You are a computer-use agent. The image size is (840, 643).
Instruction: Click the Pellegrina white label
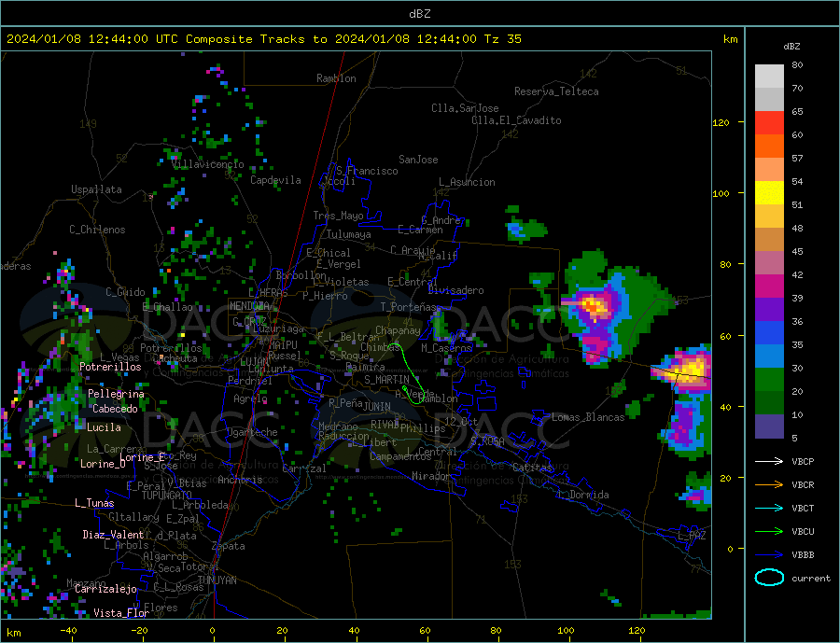(x=116, y=395)
